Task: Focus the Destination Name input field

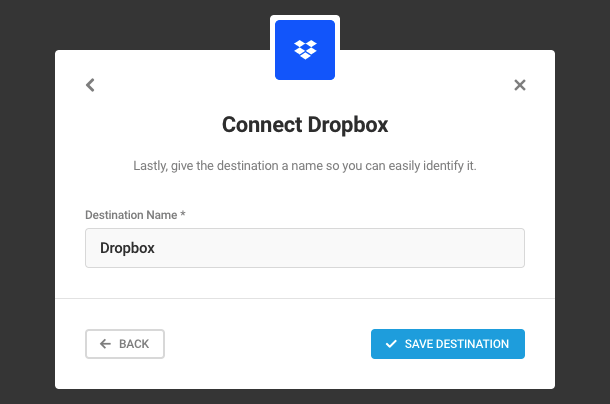Action: [305, 248]
